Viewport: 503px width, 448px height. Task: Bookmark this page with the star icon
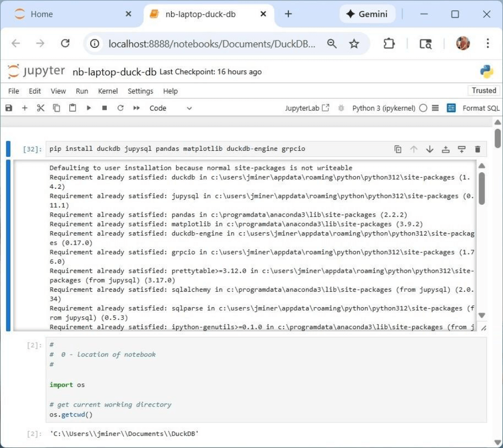pyautogui.click(x=354, y=43)
